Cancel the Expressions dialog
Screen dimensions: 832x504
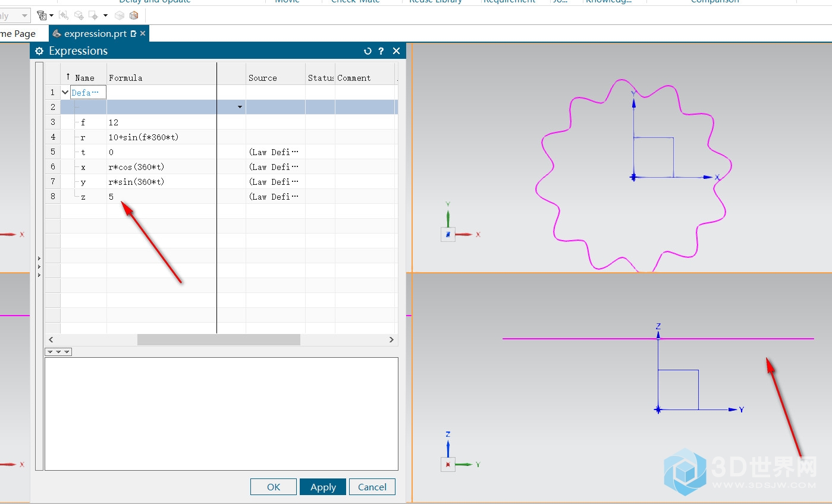372,487
